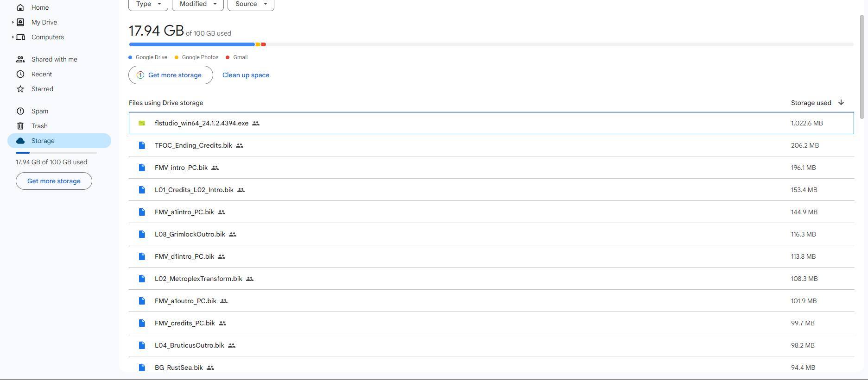Click the Home icon in sidebar
The height and width of the screenshot is (380, 868).
(x=20, y=7)
